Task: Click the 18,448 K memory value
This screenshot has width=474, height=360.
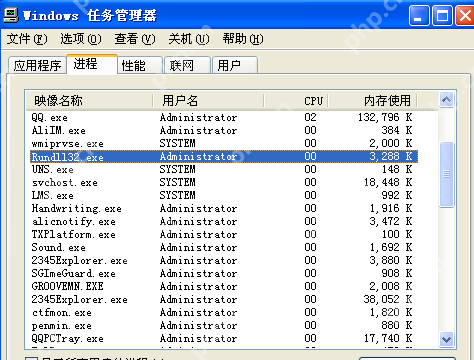Action: pos(388,182)
